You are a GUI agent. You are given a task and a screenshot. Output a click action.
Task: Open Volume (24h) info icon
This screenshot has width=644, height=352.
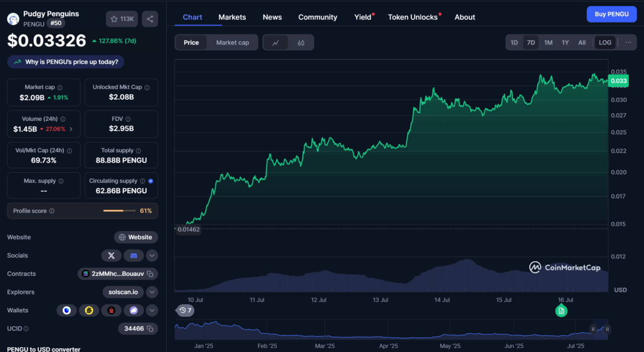tap(63, 119)
